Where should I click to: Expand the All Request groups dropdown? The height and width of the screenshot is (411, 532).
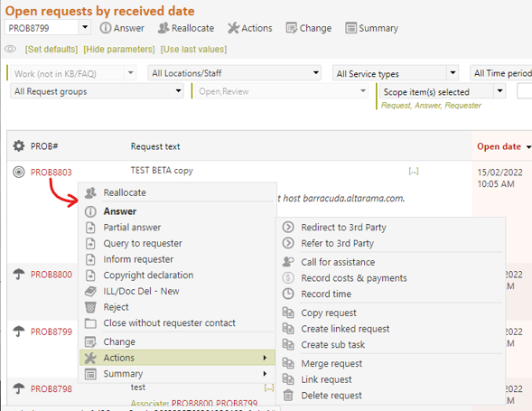pyautogui.click(x=97, y=91)
